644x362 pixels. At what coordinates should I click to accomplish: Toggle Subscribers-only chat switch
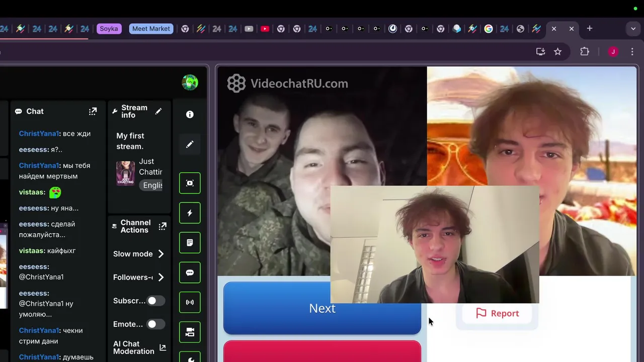coord(155,301)
